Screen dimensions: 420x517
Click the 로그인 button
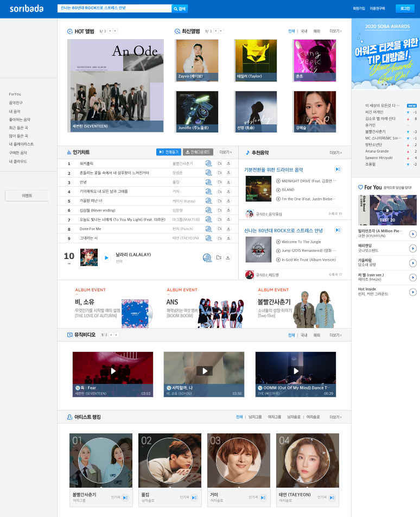[x=405, y=9]
